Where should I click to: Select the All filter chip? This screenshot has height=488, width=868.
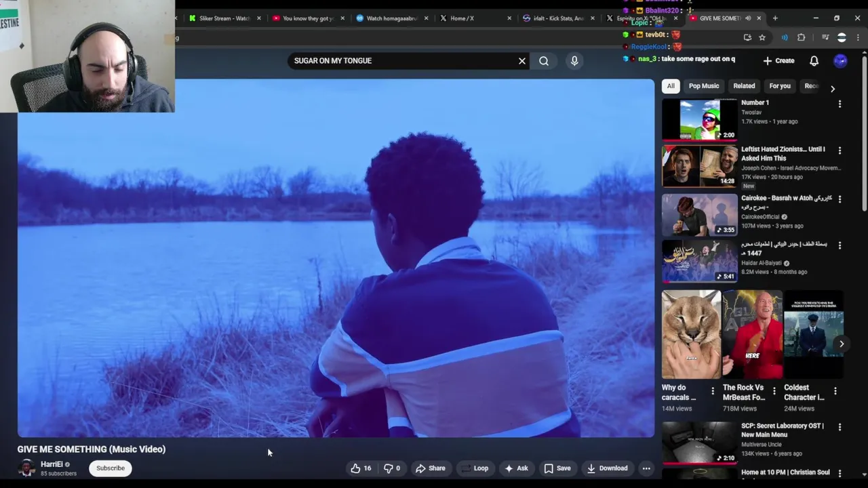pos(671,86)
